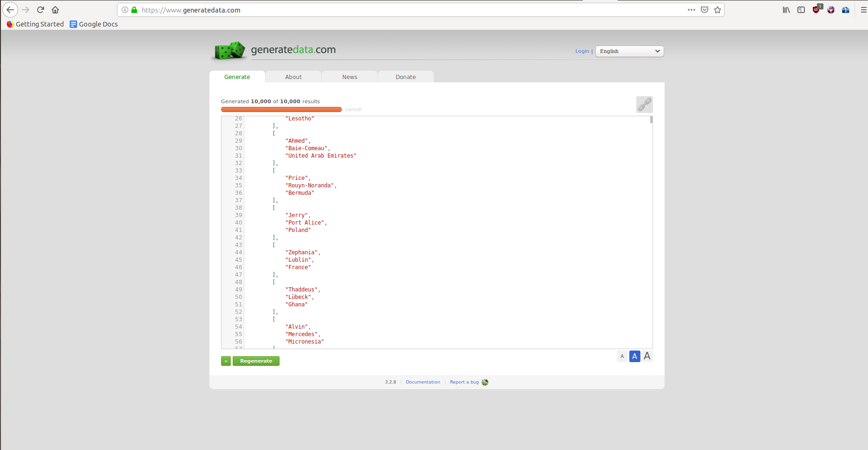Click the Report a bug link
This screenshot has height=450, width=868.
pyautogui.click(x=464, y=382)
